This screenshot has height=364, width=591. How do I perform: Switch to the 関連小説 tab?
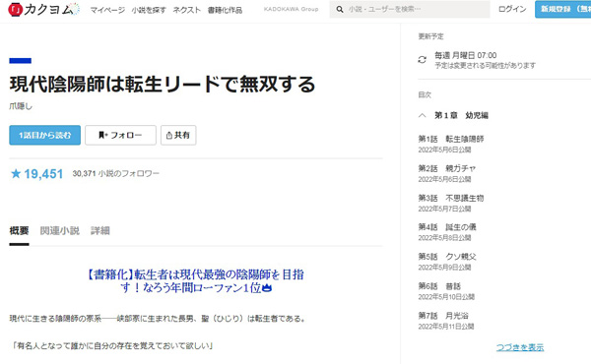pos(59,230)
